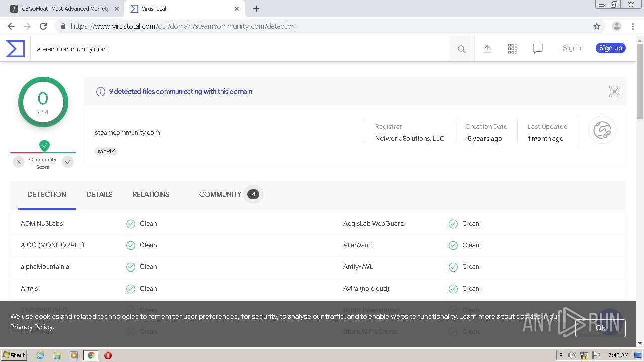Close the VirusTotal tab
The width and height of the screenshot is (644, 362).
237,9
